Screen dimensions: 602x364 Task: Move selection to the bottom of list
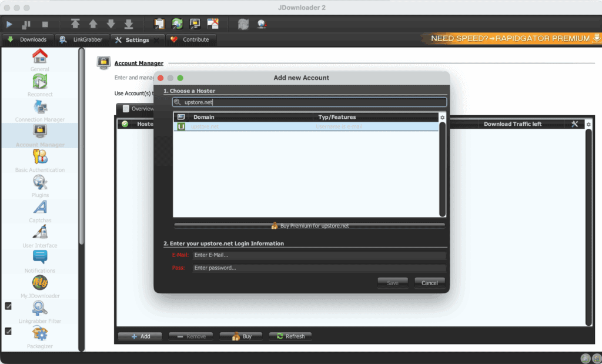click(129, 24)
